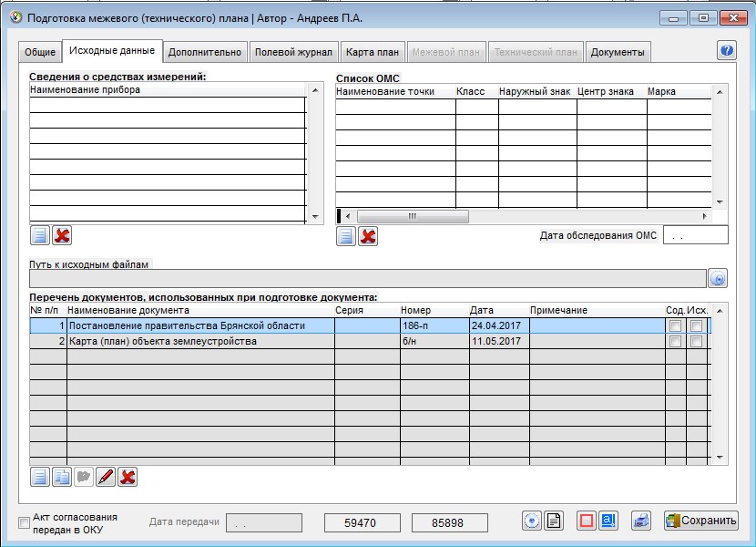Open the Карта план tab
Screen dimensions: 756x547
[x=373, y=52]
